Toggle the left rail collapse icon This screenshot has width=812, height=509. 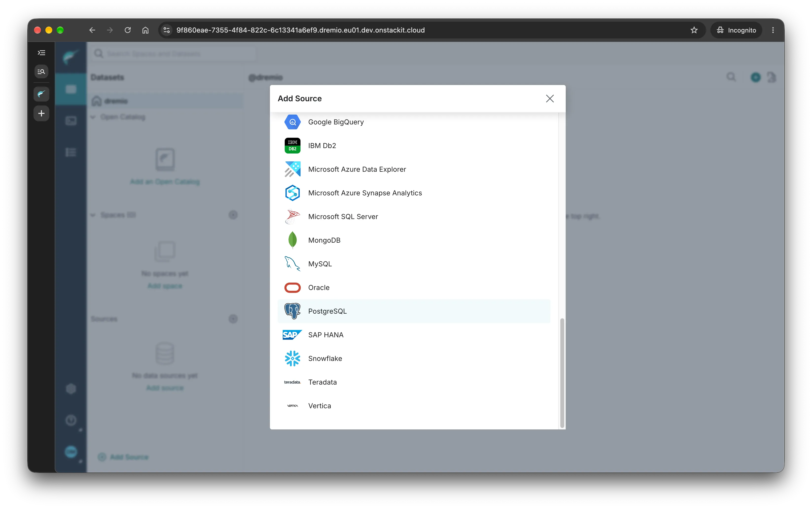point(41,52)
